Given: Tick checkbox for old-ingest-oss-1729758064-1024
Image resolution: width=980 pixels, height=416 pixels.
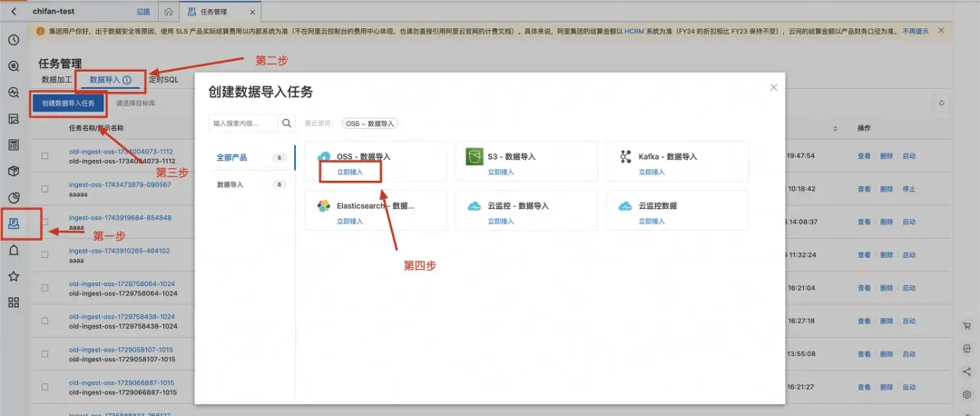Looking at the screenshot, I should [45, 288].
